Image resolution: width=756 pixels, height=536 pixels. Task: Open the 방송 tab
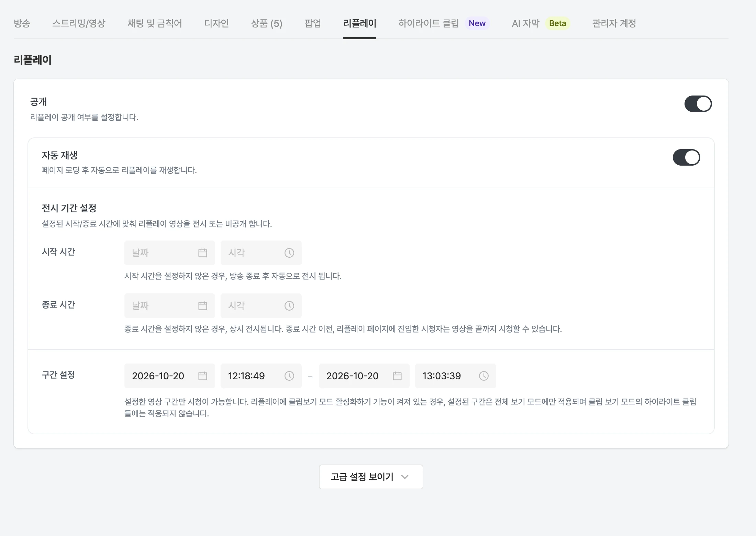click(22, 23)
